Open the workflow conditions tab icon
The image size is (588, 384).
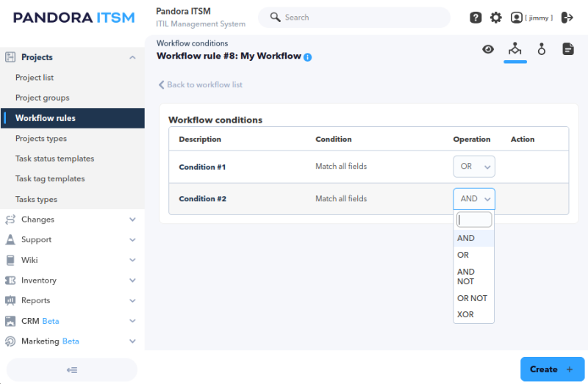[x=515, y=49]
